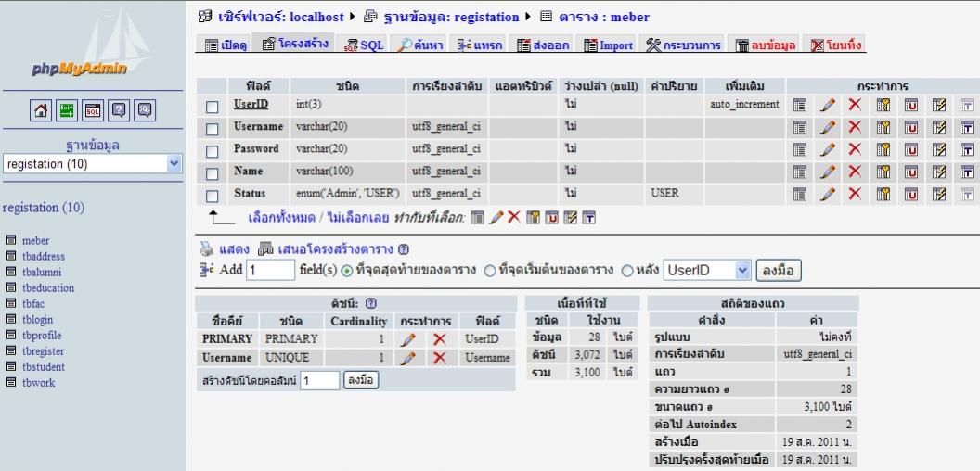The width and height of the screenshot is (980, 471).
Task: Edit the UserID field with pencil
Action: click(x=828, y=105)
